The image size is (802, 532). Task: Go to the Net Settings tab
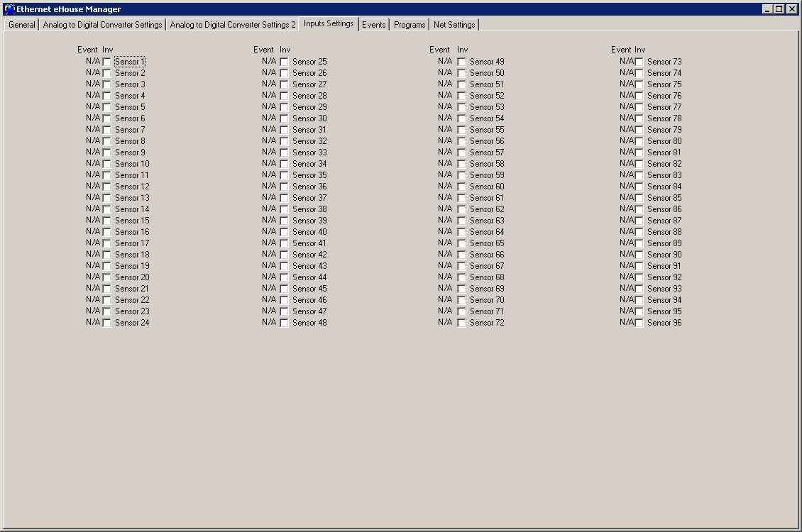click(454, 25)
